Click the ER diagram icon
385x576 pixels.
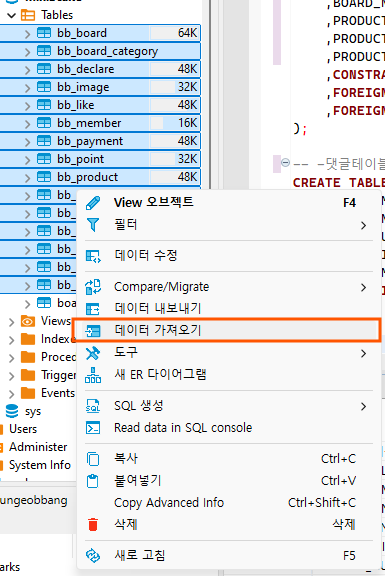click(93, 375)
